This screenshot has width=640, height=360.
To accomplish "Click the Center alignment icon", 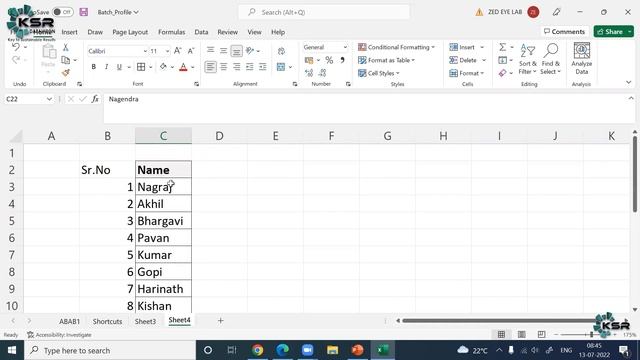I will pyautogui.click(x=223, y=67).
